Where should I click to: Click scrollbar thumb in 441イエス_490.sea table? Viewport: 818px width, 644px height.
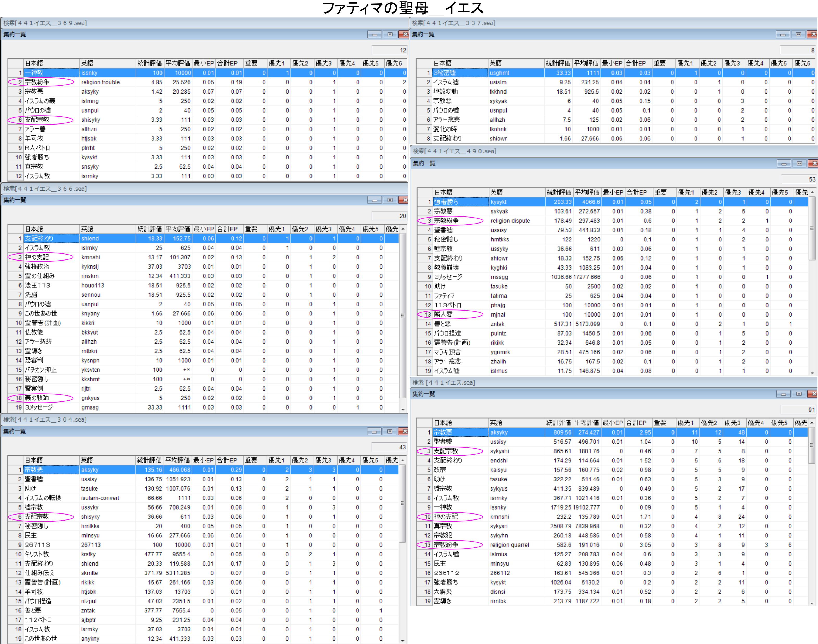(812, 228)
